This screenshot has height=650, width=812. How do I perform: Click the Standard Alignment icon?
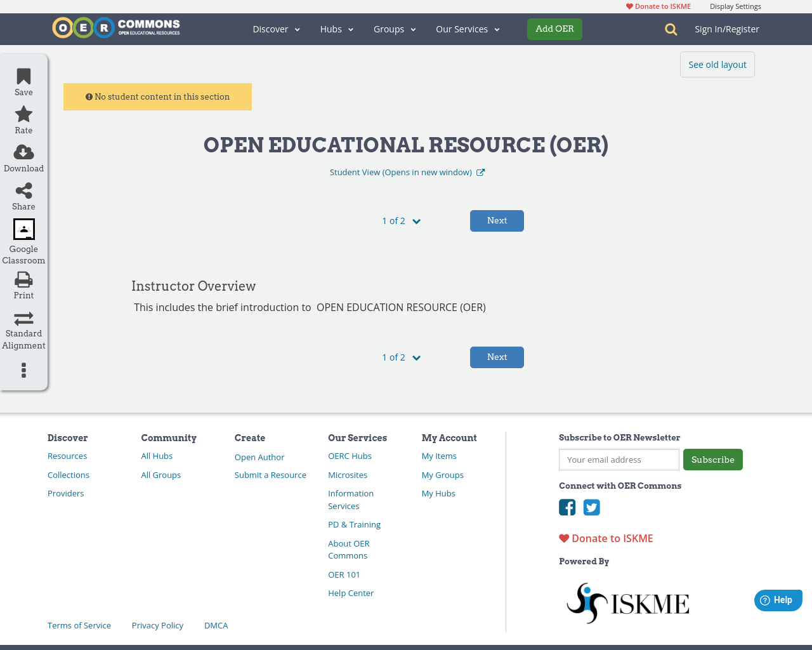23,317
